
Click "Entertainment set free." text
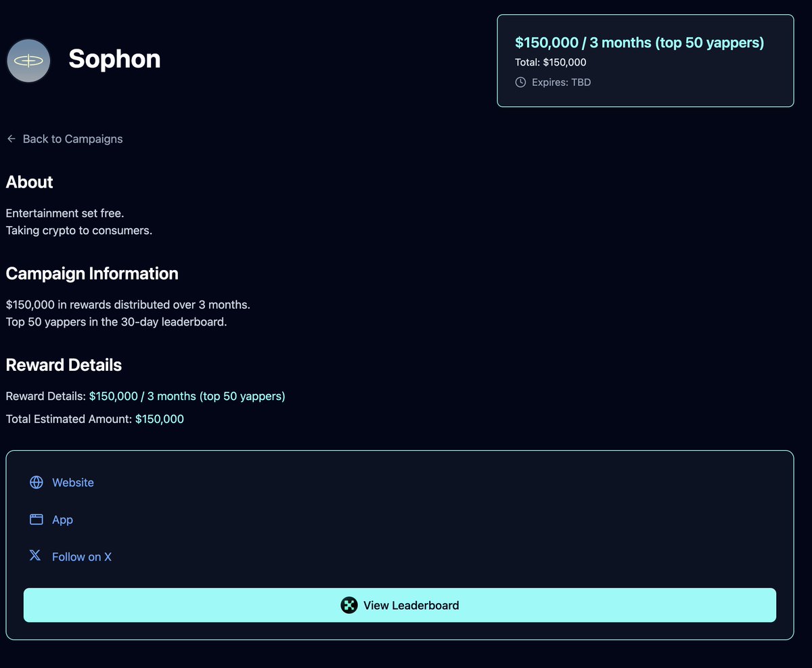[x=65, y=213]
